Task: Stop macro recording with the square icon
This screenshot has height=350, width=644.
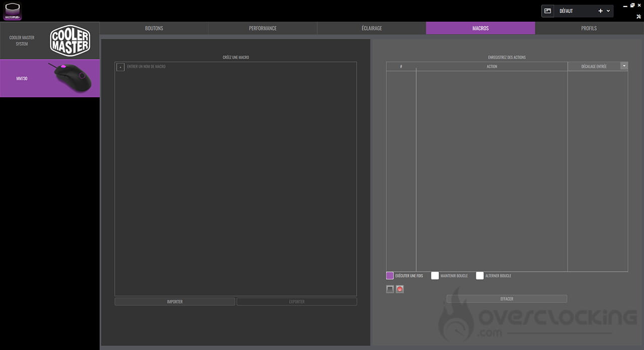Action: click(x=390, y=289)
